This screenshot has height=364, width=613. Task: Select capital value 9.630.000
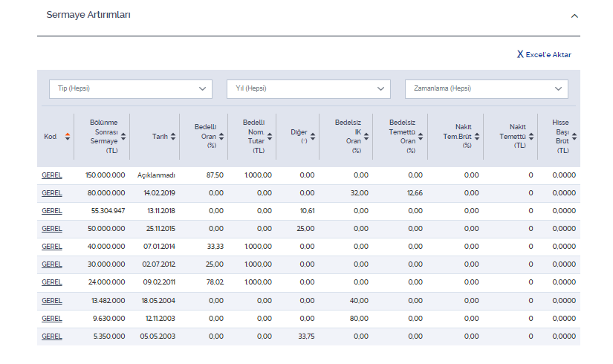click(x=109, y=319)
